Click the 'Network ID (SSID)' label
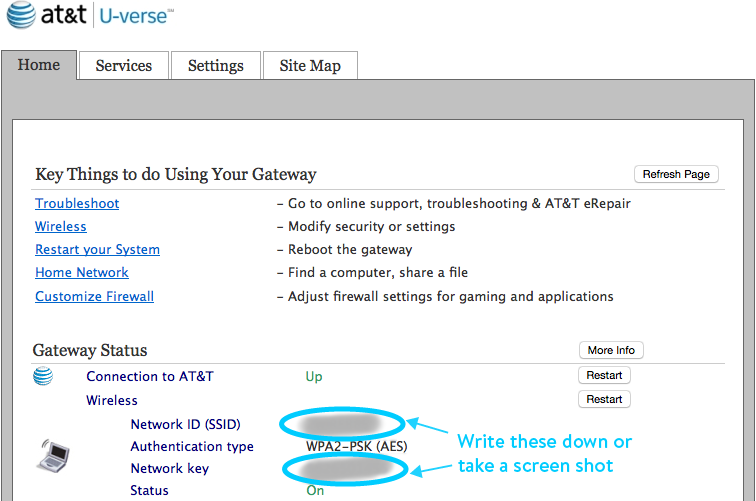756x501 pixels. 186,424
